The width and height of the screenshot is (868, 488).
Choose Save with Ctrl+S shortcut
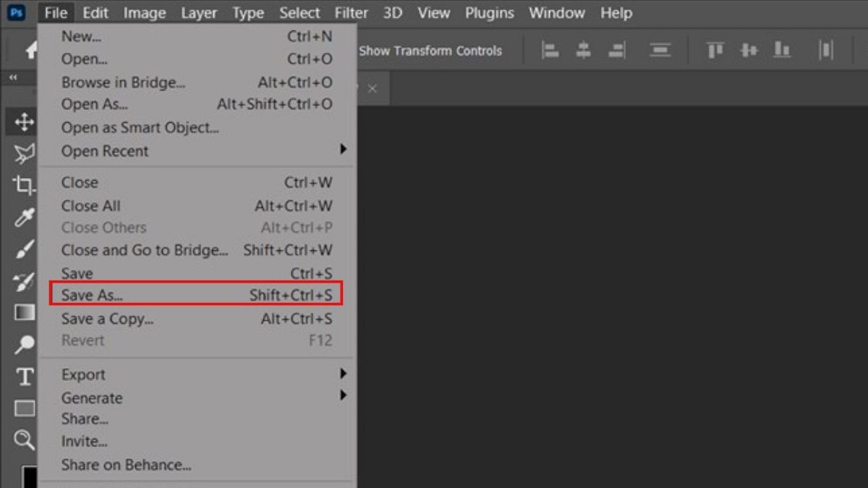[195, 273]
